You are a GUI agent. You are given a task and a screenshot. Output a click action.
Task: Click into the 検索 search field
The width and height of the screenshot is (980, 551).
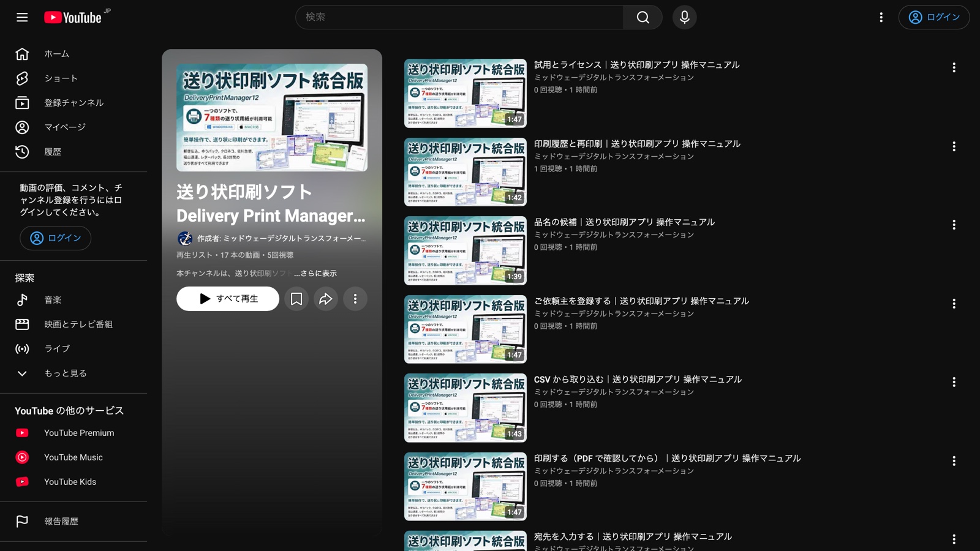[459, 17]
